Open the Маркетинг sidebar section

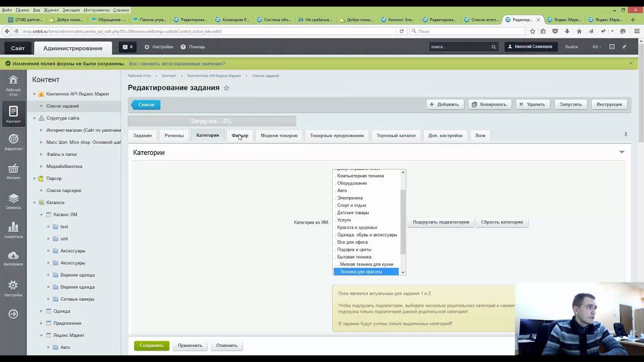pyautogui.click(x=14, y=142)
